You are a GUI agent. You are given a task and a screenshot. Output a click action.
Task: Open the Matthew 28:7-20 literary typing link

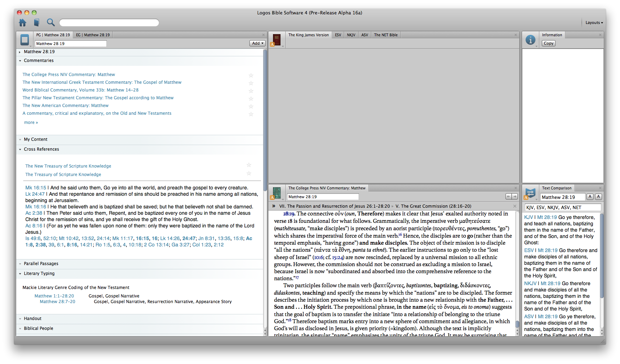click(57, 302)
